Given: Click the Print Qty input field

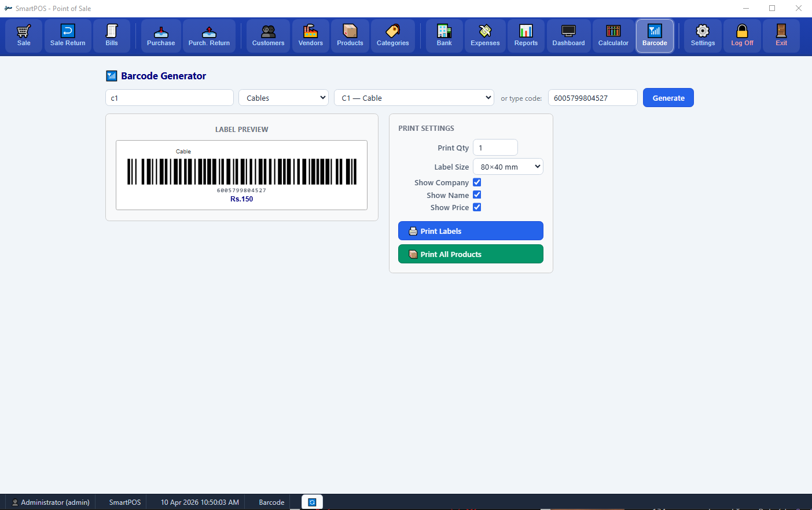Looking at the screenshot, I should pos(495,148).
